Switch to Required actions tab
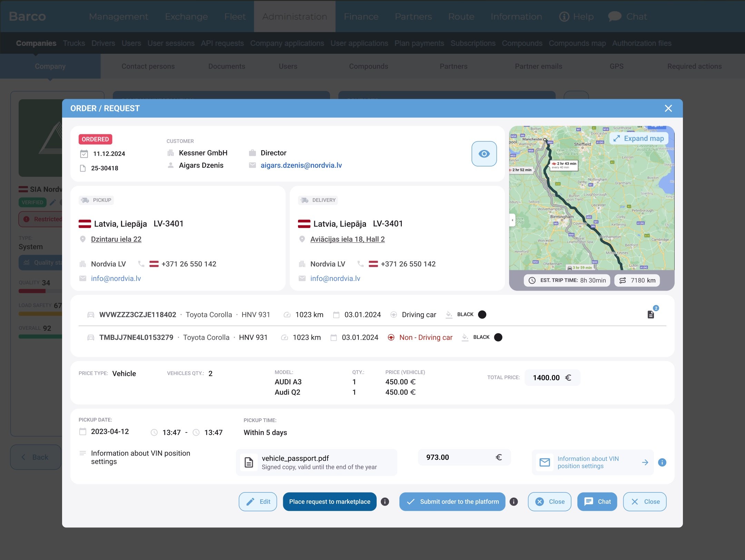Image resolution: width=745 pixels, height=560 pixels. coord(694,66)
